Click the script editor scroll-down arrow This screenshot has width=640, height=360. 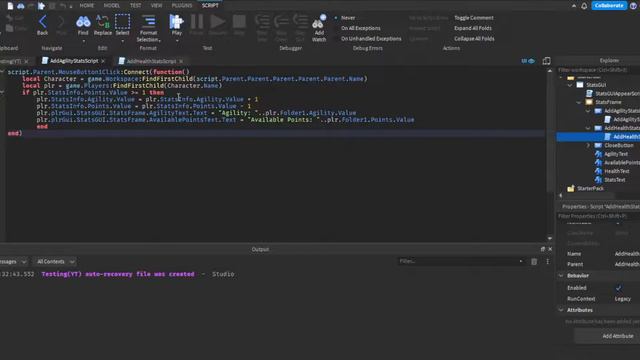pyautogui.click(x=550, y=238)
